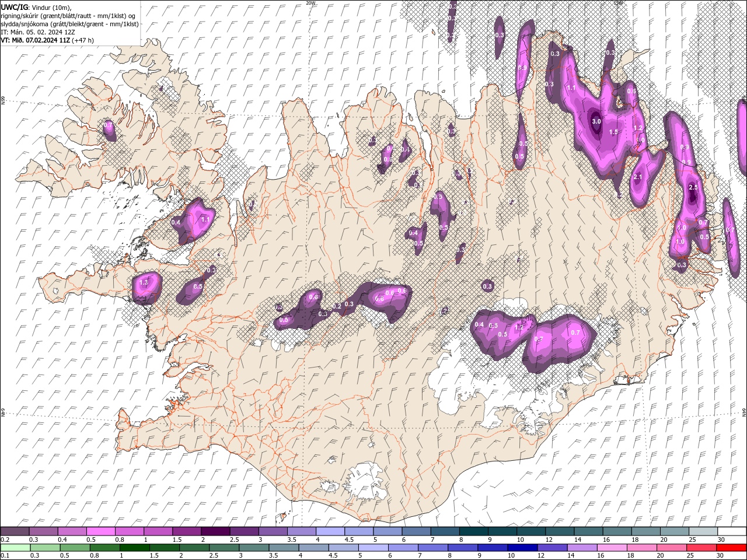Pick the bright red lower swatch above 30
This screenshot has width=747, height=560.
(731, 547)
